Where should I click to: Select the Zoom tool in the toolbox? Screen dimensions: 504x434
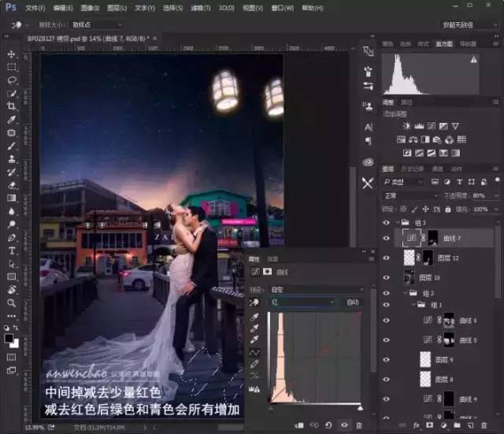point(12,302)
